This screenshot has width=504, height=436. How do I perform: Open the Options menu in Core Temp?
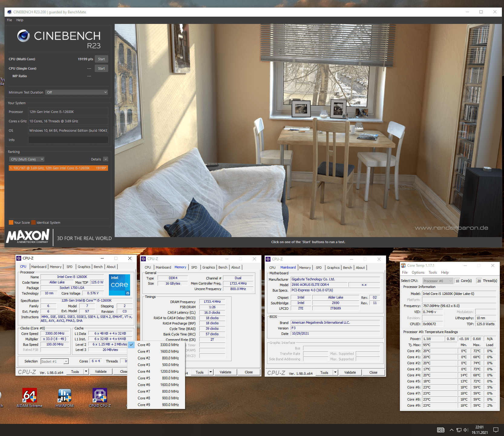coord(418,272)
